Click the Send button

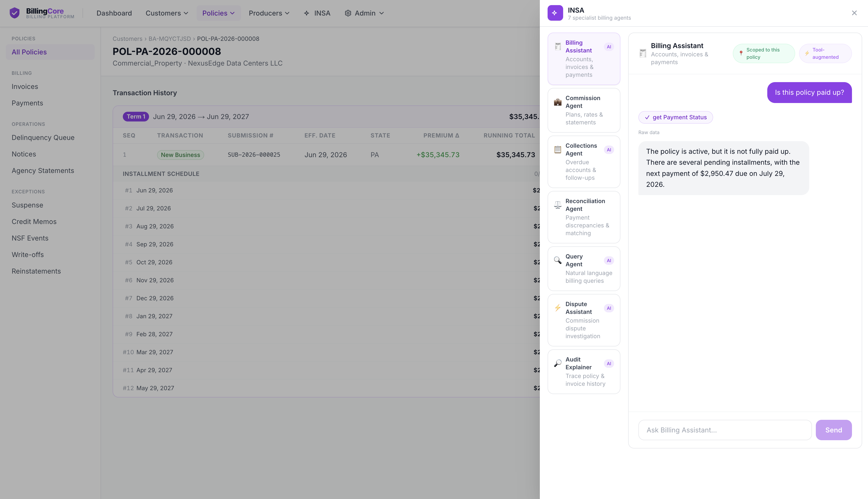(x=834, y=430)
